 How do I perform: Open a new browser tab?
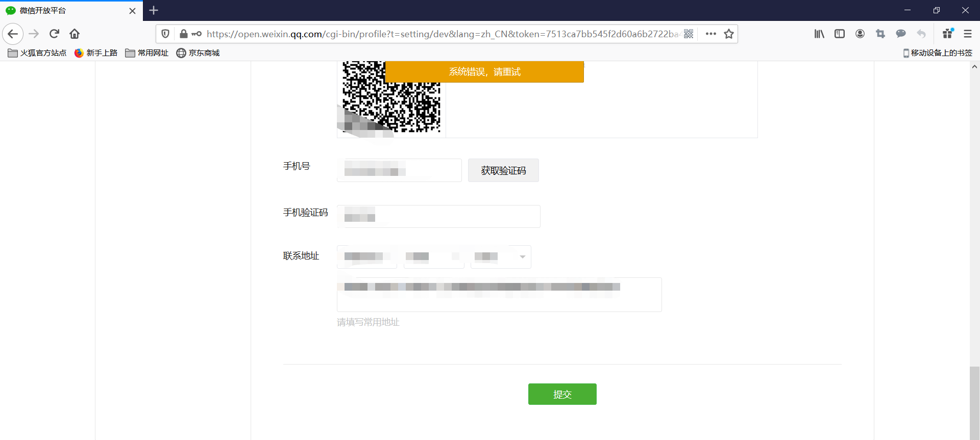tap(154, 10)
